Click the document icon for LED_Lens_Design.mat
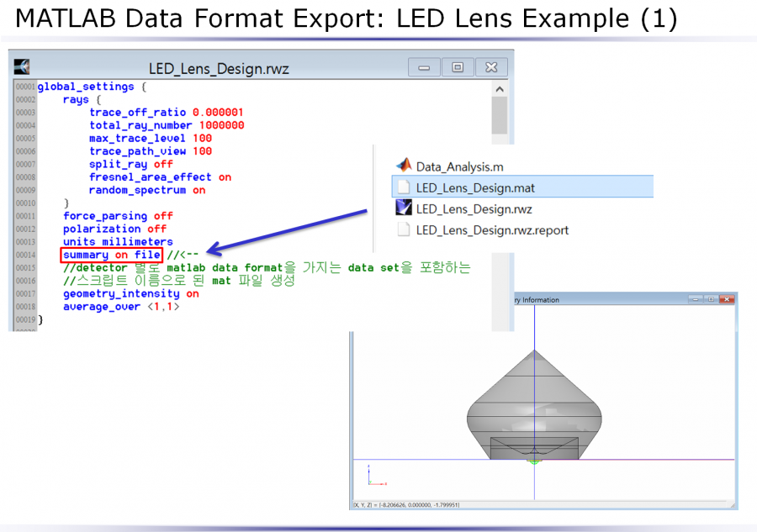 point(403,187)
